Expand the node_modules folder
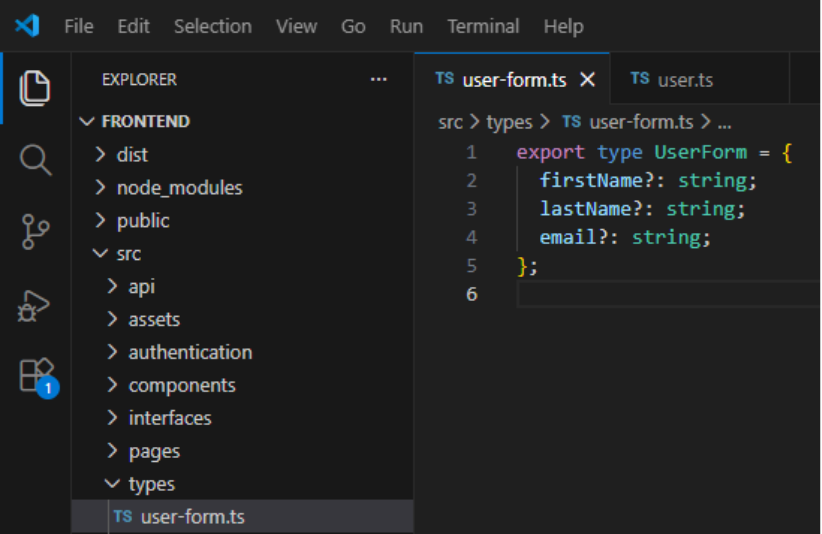The height and width of the screenshot is (534, 822). pos(179,187)
